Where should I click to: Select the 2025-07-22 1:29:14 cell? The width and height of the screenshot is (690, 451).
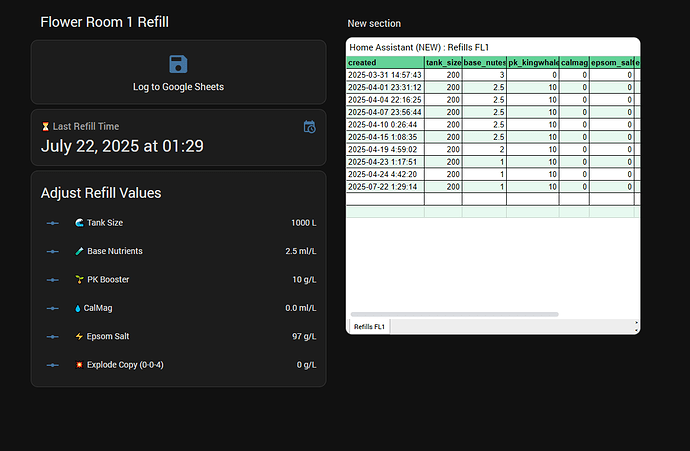click(384, 187)
